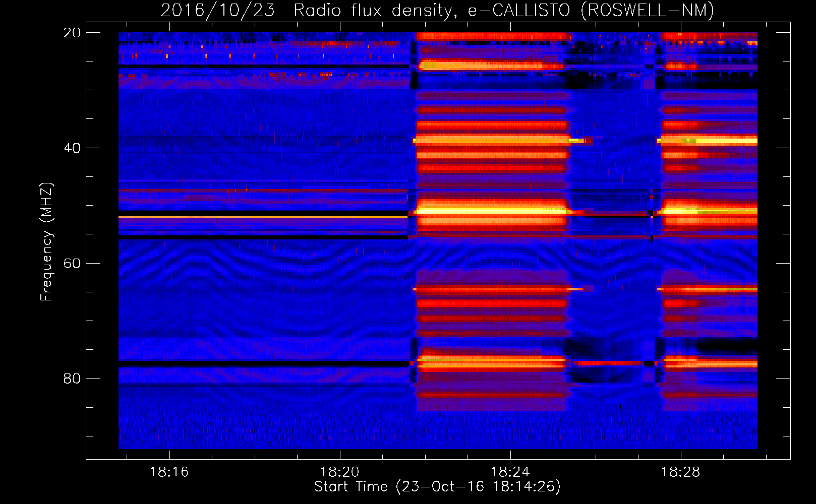This screenshot has width=816, height=504.
Task: Click the time tick label '18:20'
Action: coord(340,472)
